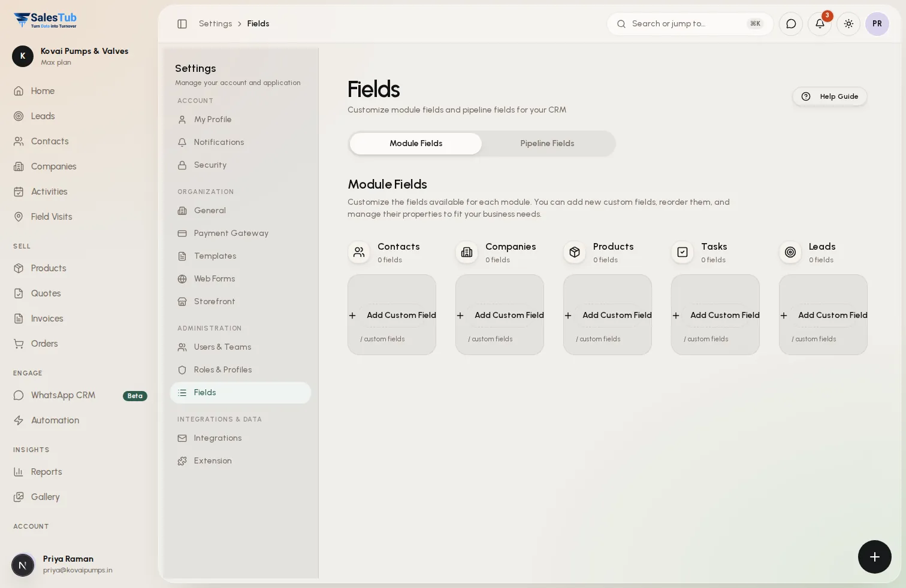Open Payment Gateway settings
906x588 pixels.
240,234
